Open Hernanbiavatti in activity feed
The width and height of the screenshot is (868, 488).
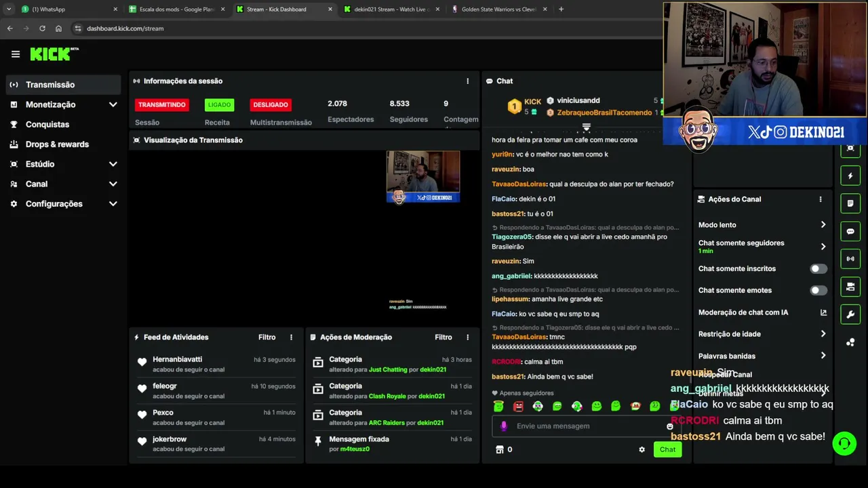(x=177, y=359)
